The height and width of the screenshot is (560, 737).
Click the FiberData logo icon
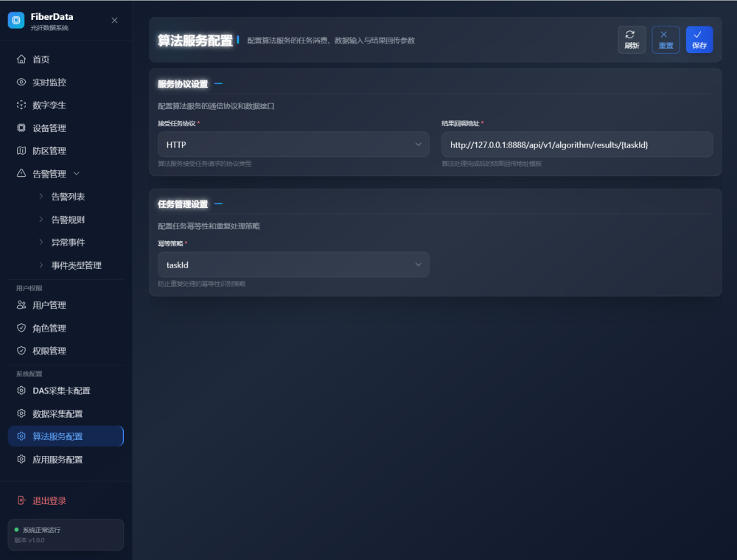tap(16, 21)
